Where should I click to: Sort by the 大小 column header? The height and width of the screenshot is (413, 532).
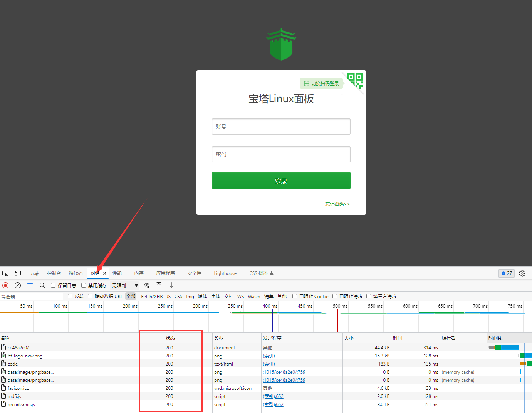[x=367, y=338]
